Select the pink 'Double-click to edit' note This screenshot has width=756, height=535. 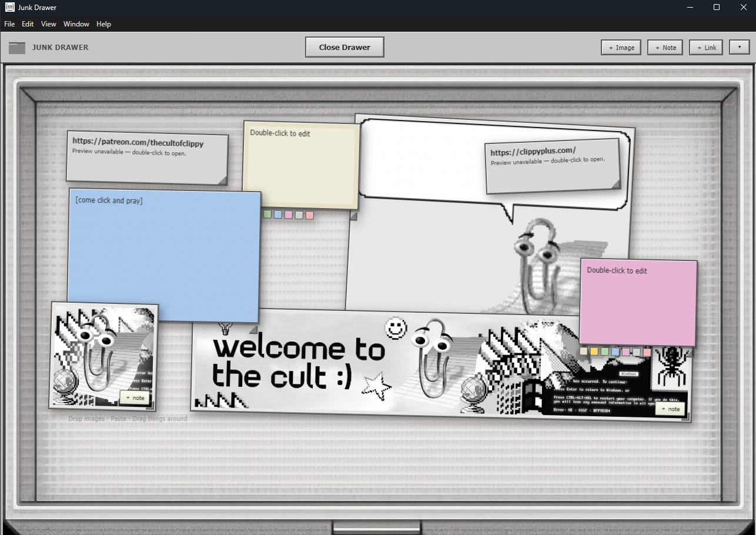coord(638,302)
